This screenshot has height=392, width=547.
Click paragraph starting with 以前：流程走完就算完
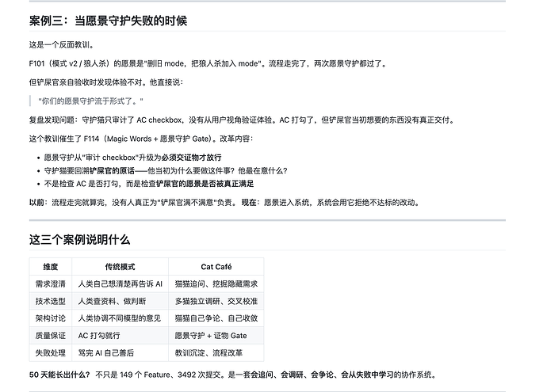coord(224,203)
